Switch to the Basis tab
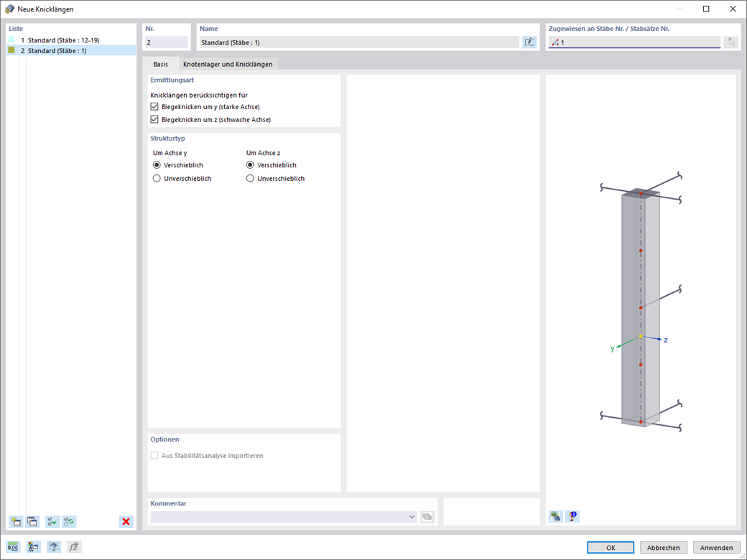The image size is (747, 560). tap(161, 64)
